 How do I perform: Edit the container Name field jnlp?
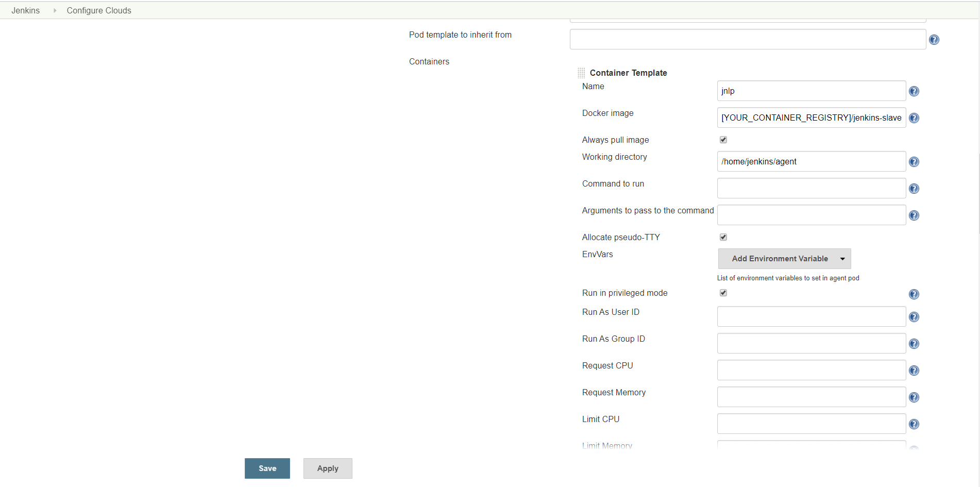(812, 91)
